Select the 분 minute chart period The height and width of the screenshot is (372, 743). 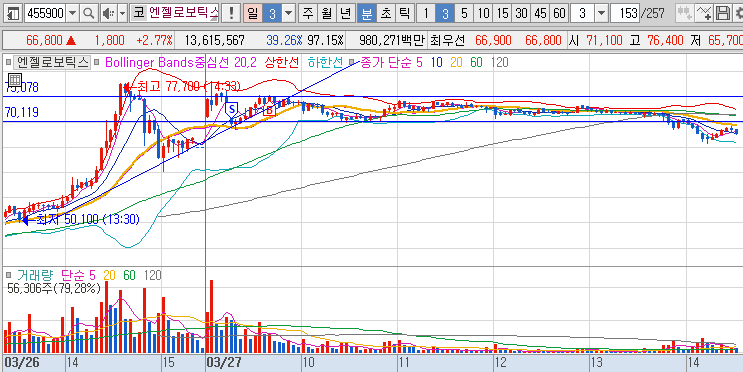(367, 13)
